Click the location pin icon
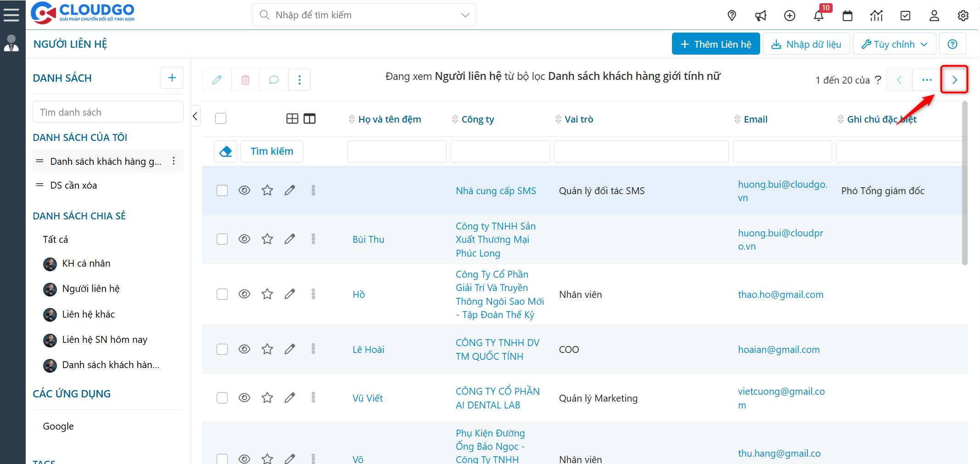The width and height of the screenshot is (980, 464). pyautogui.click(x=732, y=16)
